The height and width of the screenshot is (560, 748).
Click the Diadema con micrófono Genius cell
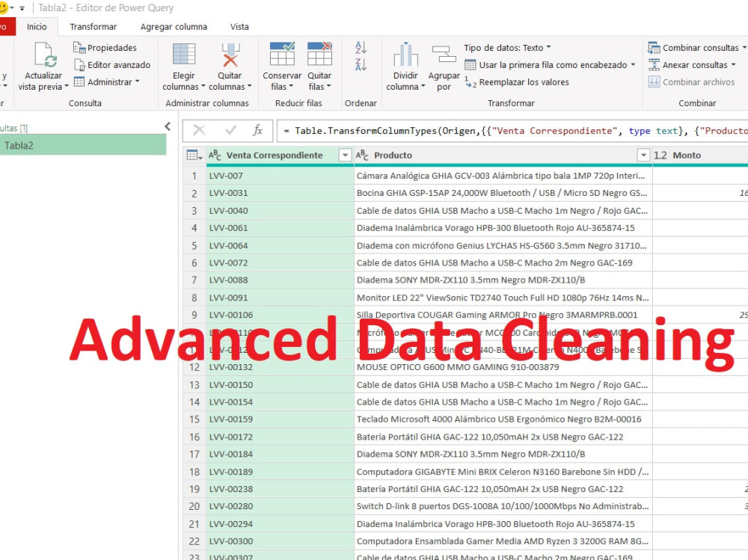pyautogui.click(x=503, y=245)
